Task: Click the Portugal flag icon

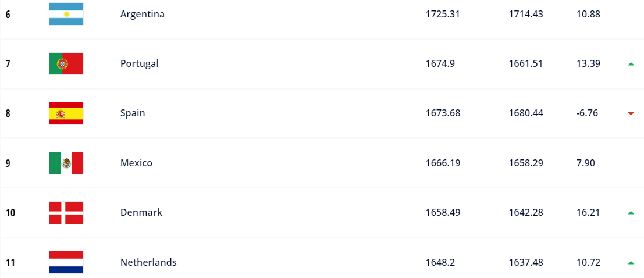Action: pos(66,64)
